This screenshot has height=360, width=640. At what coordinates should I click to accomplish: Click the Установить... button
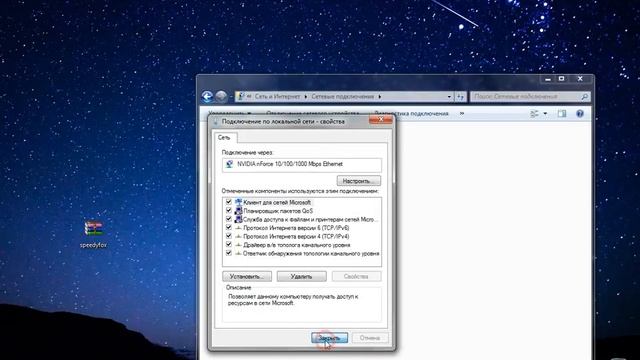point(247,276)
